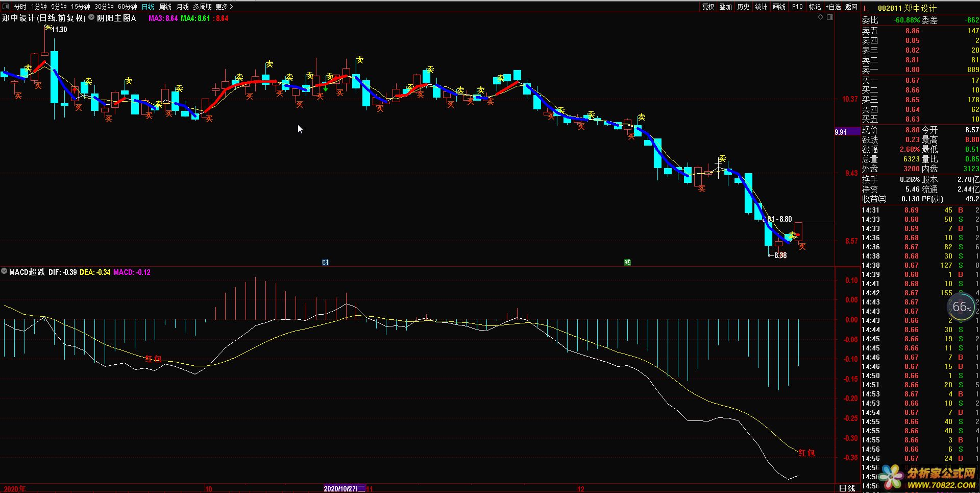Image resolution: width=980 pixels, height=493 pixels.
Task: Click the 8.38 low price label
Action: tap(780, 255)
